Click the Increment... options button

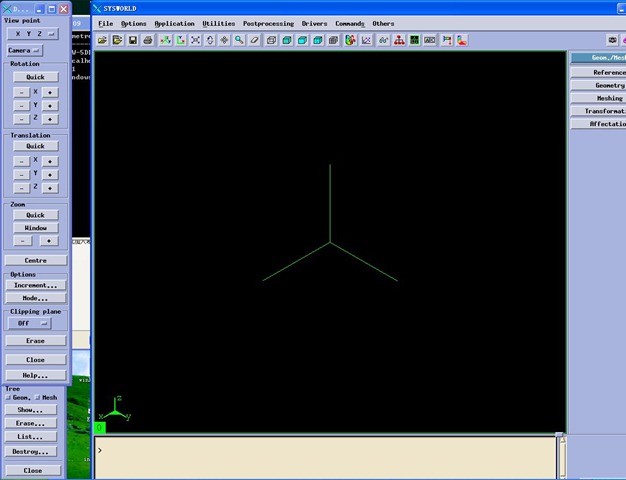click(35, 285)
